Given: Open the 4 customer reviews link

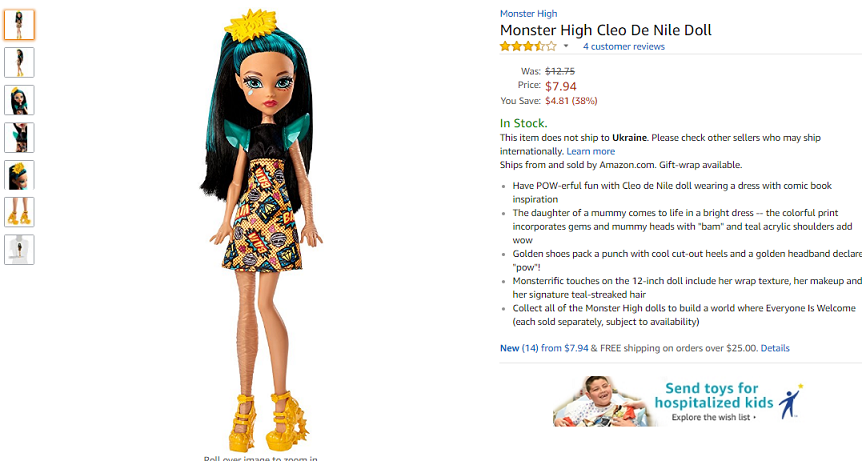Looking at the screenshot, I should [x=623, y=47].
